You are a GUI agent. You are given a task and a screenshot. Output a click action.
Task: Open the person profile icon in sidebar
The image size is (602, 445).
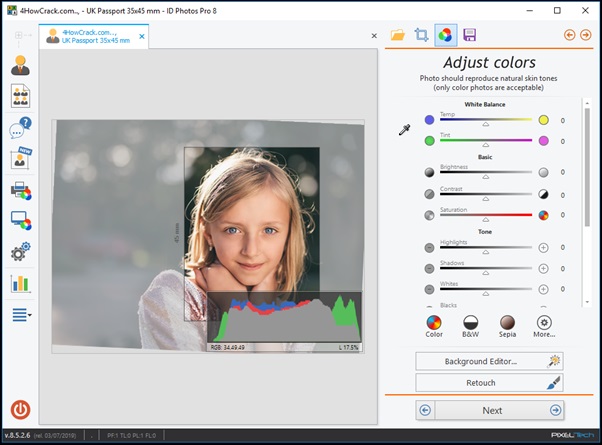click(20, 65)
